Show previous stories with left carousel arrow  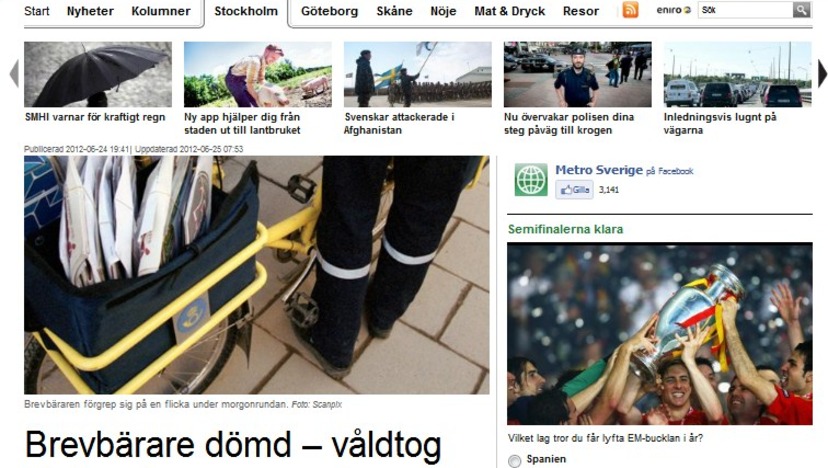[14, 73]
